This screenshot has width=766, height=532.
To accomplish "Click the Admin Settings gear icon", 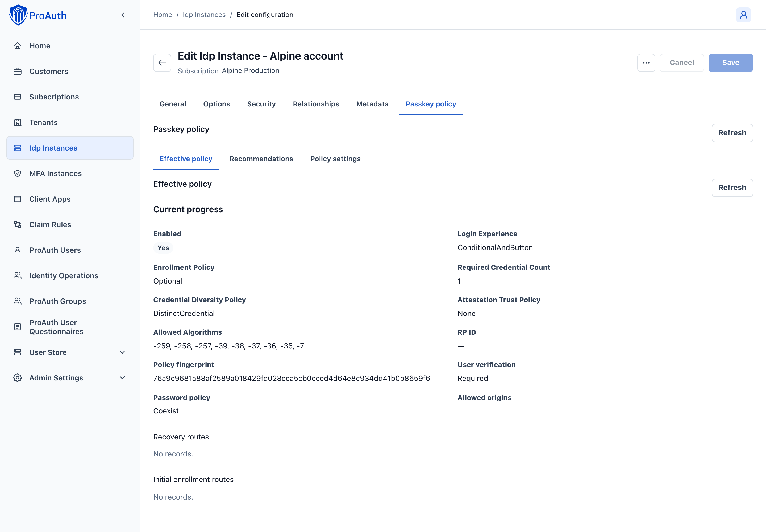I will (x=18, y=378).
